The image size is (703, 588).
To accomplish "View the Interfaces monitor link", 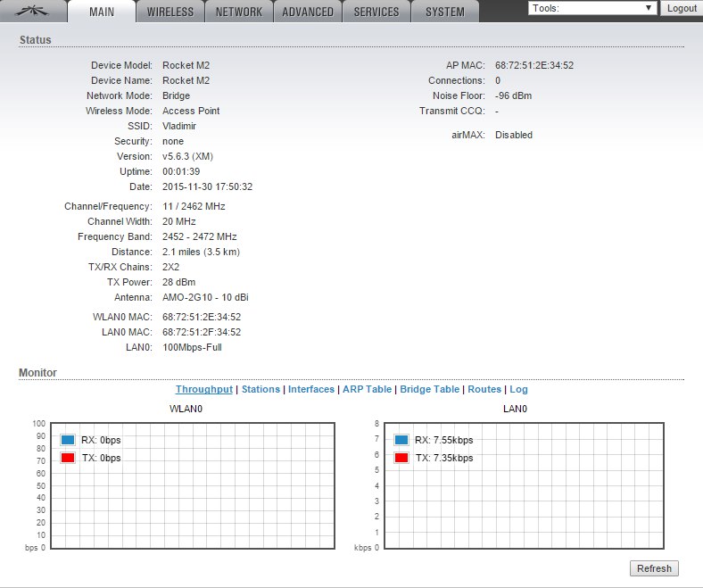I will click(x=311, y=389).
